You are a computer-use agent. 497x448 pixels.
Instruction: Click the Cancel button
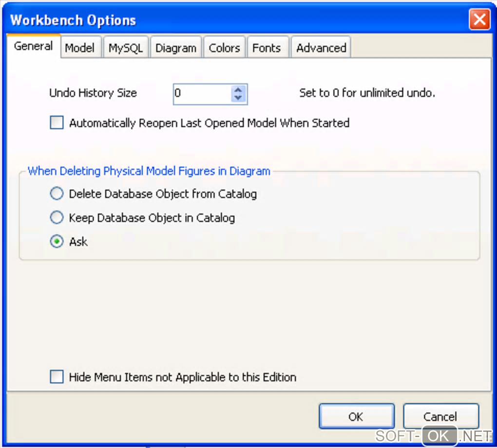[x=440, y=417]
